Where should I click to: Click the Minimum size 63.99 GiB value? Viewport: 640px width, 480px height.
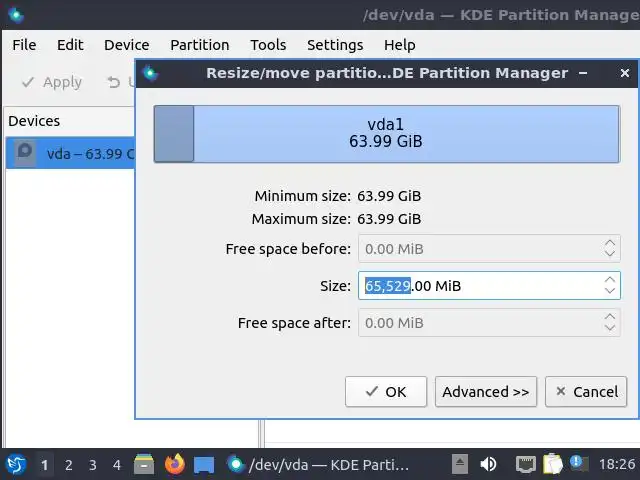tap(389, 196)
